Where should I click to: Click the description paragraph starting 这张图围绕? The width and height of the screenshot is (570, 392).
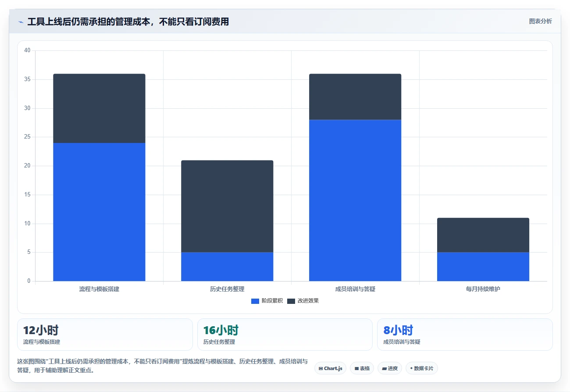pos(162,366)
